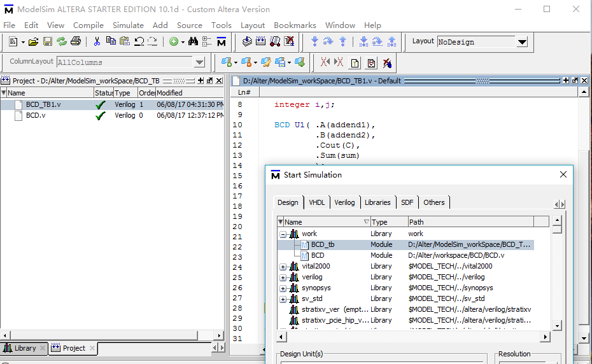
Task: Collapse the work library tree node
Action: [283, 234]
